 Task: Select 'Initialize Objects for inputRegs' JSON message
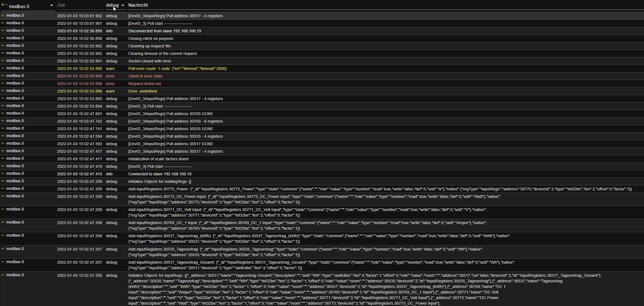coord(365,289)
